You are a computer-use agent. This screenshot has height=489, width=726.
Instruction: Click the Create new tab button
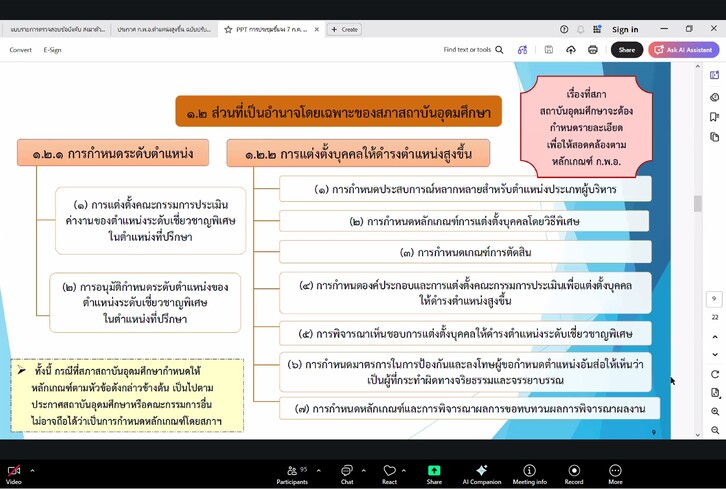coord(344,29)
